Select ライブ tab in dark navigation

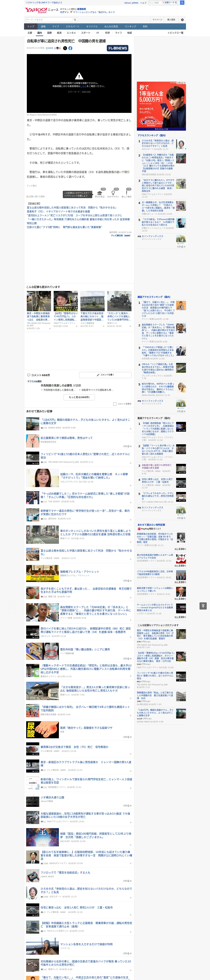(x=56, y=26)
